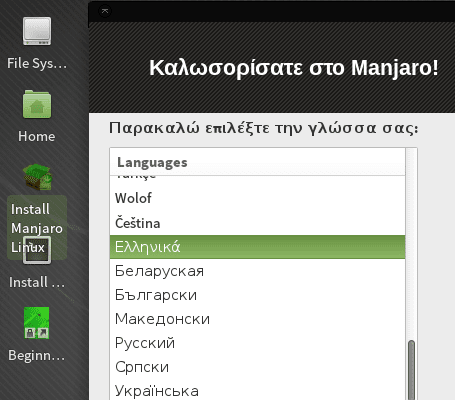Viewport: 455px width, 400px height.
Task: Select Українська in the language list
Action: click(x=257, y=390)
